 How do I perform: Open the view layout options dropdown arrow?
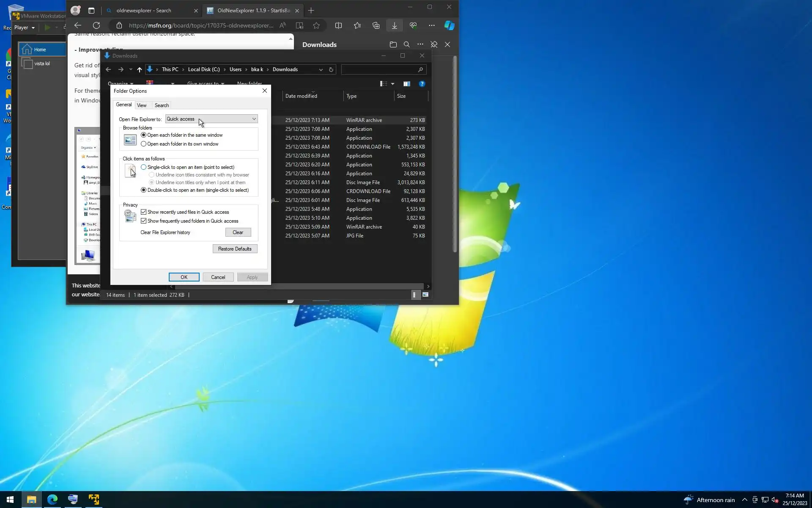coord(392,84)
